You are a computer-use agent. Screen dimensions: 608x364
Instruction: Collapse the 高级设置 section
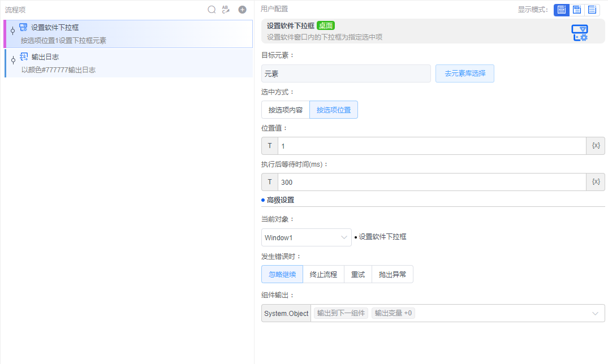click(x=275, y=200)
